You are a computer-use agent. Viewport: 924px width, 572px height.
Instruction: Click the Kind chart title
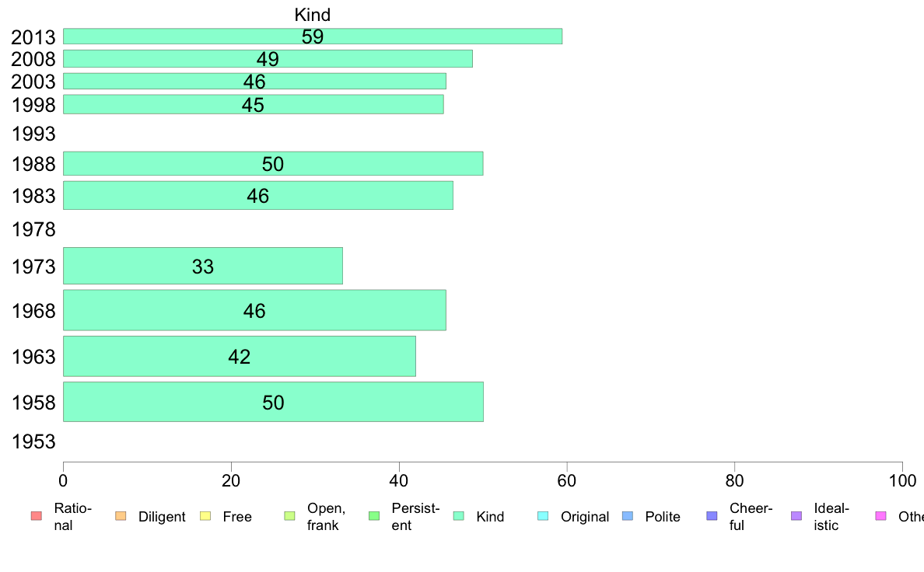coord(313,15)
